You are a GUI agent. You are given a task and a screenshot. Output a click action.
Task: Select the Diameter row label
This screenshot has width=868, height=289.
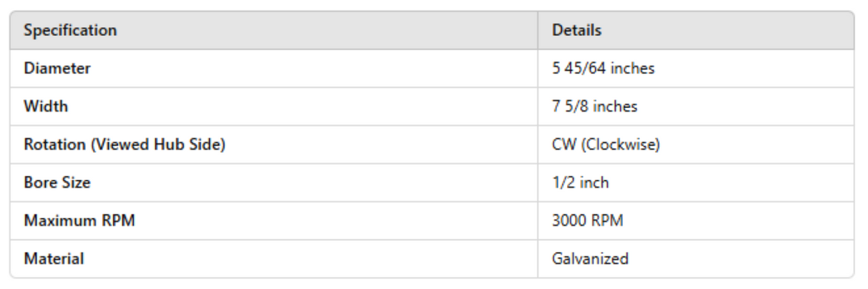click(57, 69)
